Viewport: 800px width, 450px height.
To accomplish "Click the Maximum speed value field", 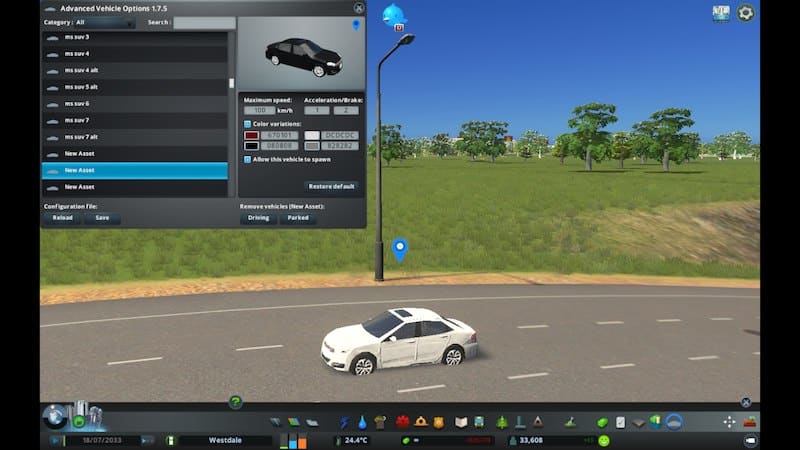I will pos(259,110).
